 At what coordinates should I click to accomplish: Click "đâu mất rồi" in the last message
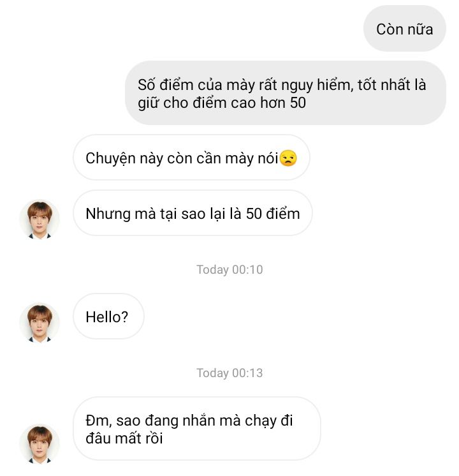pyautogui.click(x=124, y=438)
